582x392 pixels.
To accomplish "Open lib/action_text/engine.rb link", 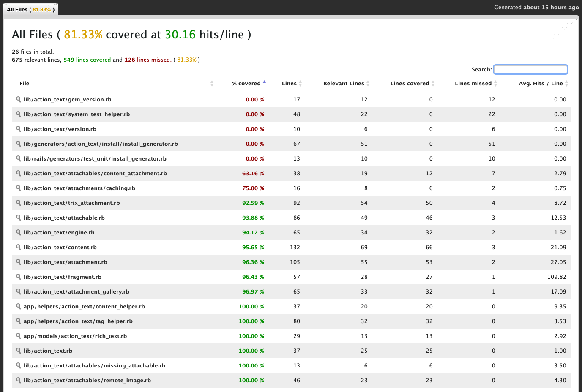I will tap(59, 233).
